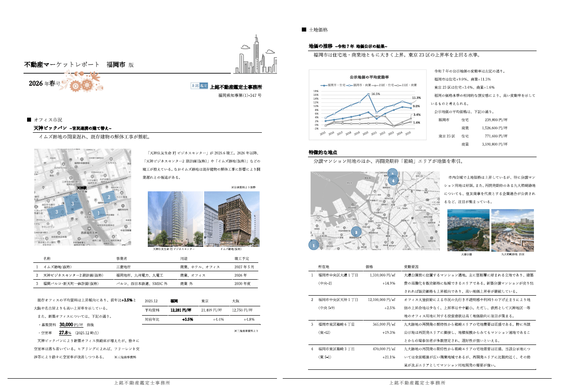Click circle marker 1 on the land price map

pyautogui.click(x=314, y=245)
